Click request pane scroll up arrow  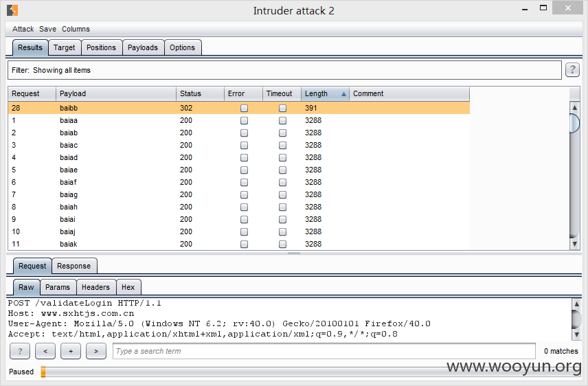click(x=576, y=303)
